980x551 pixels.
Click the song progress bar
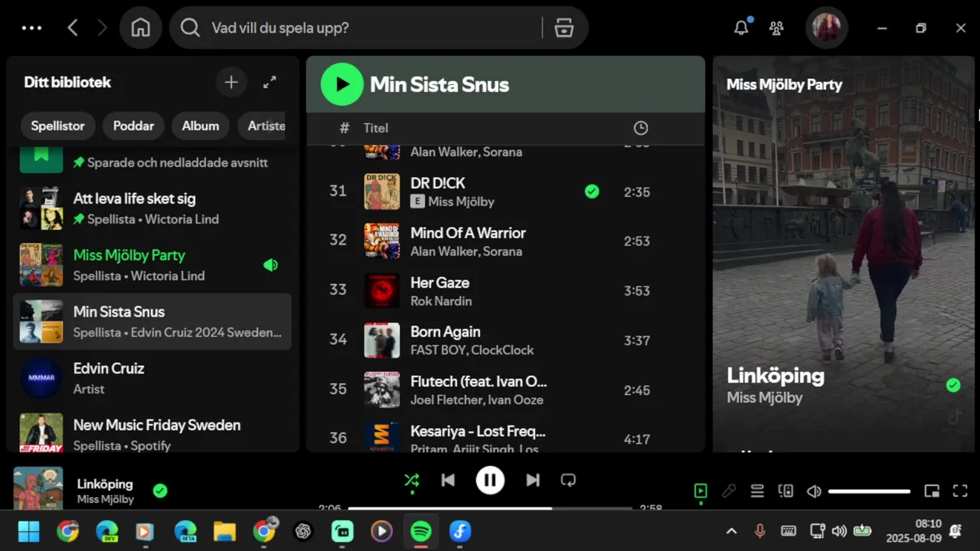tap(490, 508)
